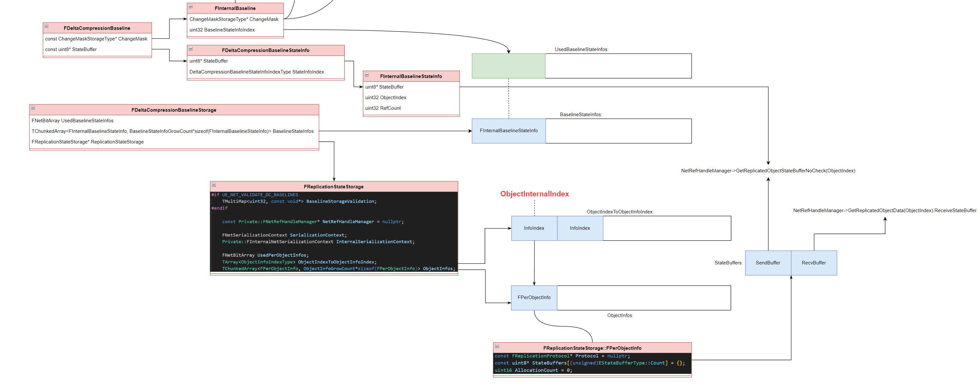Image resolution: width=980 pixels, height=387 pixels.
Task: Select the green UsedBaselineStateInfos cell
Action: 508,66
